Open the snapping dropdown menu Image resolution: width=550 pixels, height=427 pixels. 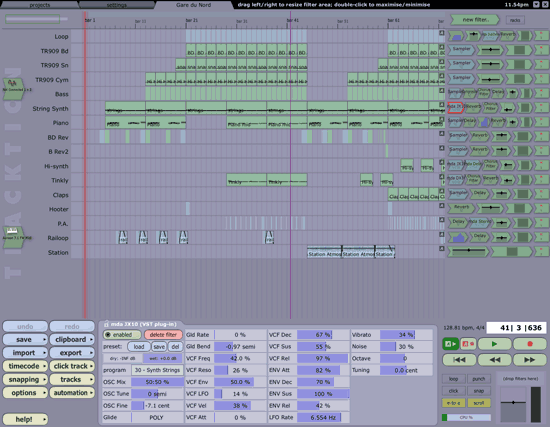click(25, 379)
